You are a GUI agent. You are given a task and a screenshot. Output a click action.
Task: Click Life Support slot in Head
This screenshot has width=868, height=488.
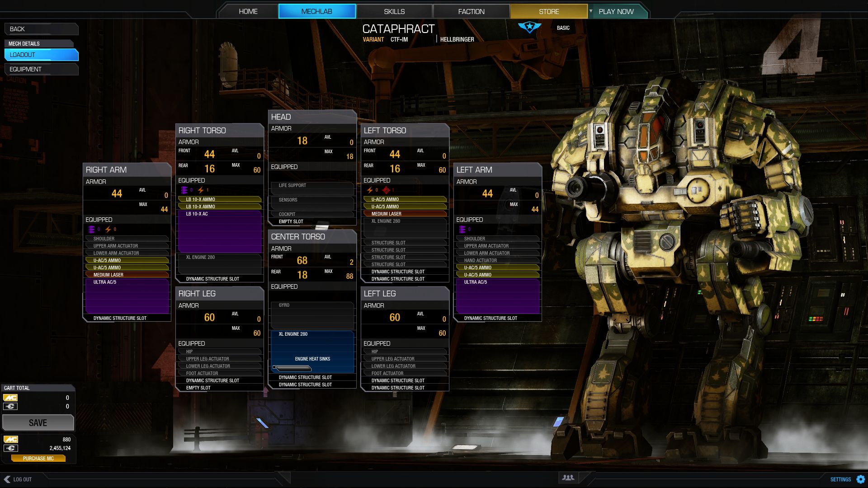(312, 188)
